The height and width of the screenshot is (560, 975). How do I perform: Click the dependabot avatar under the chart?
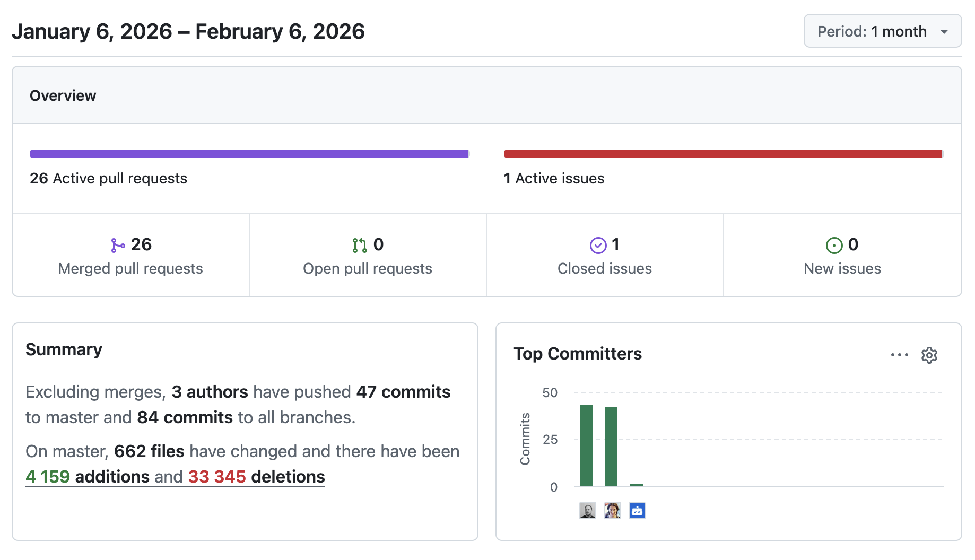(x=637, y=510)
